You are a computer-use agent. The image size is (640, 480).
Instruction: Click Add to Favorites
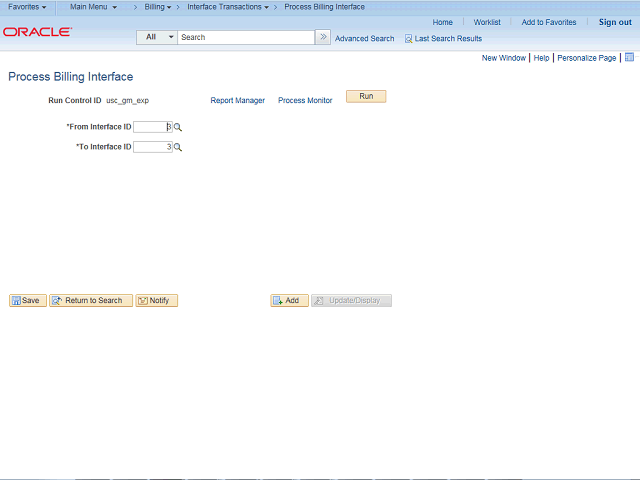coord(549,22)
